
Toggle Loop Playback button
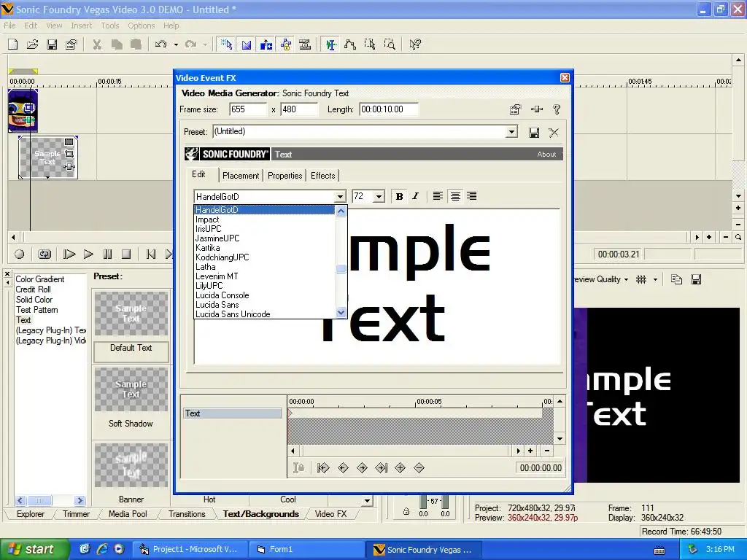pyautogui.click(x=44, y=254)
